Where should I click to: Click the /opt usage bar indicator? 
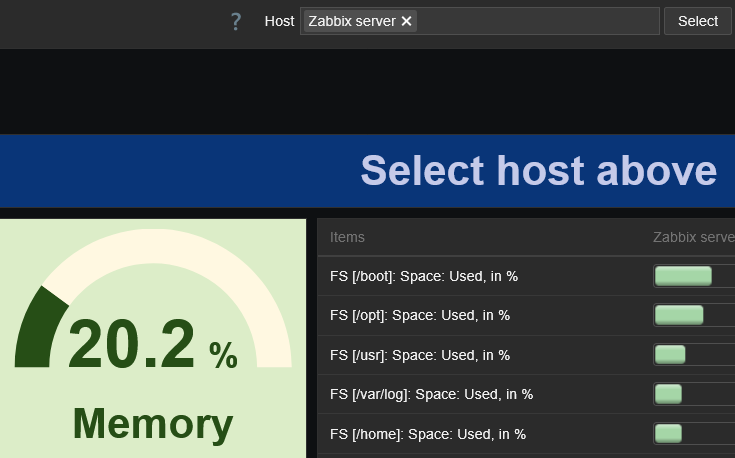[679, 315]
